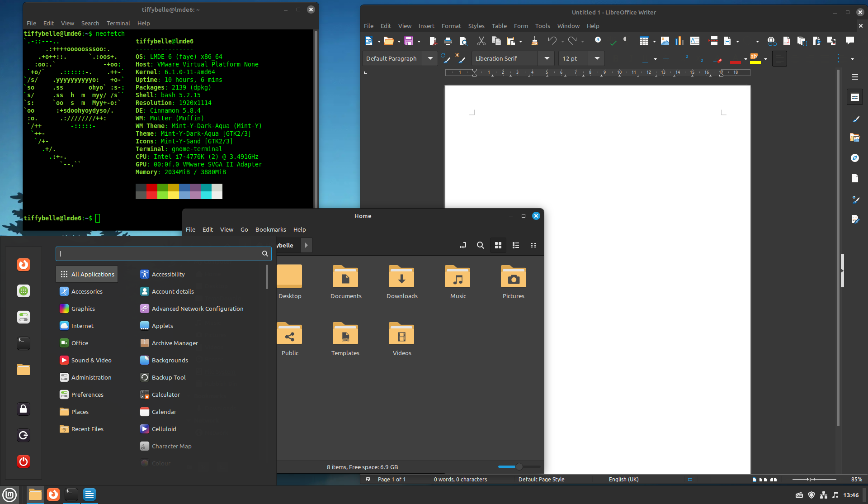868x504 pixels.
Task: Open the Properties deck in Writer sidebar
Action: tap(854, 97)
